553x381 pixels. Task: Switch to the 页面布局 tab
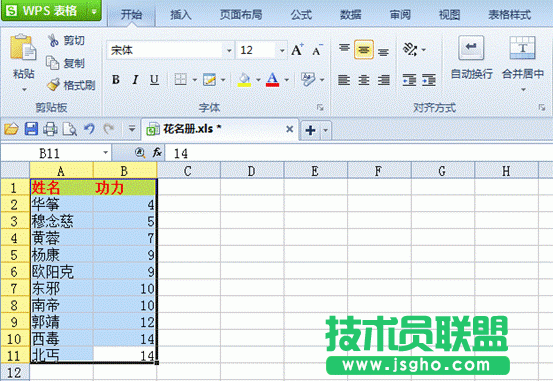pos(241,15)
